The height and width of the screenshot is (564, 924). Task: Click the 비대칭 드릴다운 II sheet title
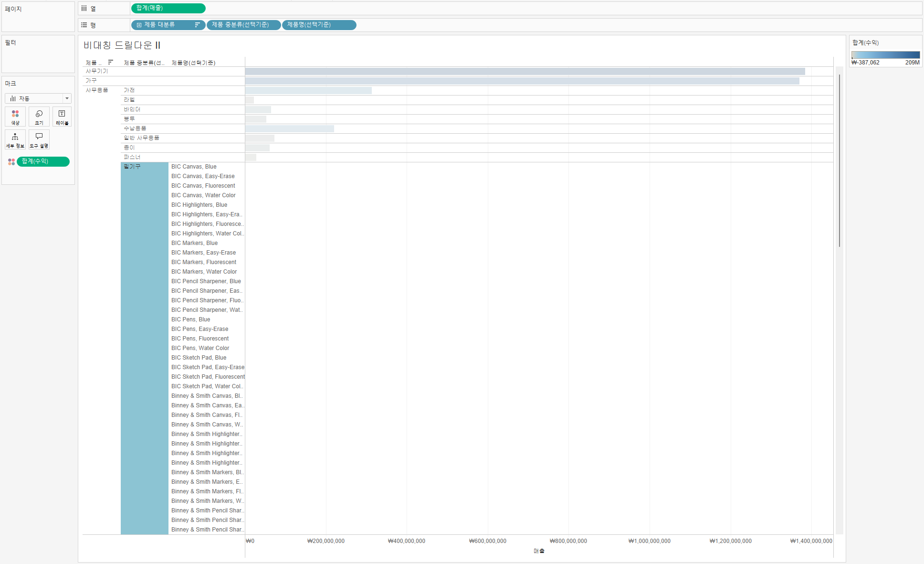[122, 45]
